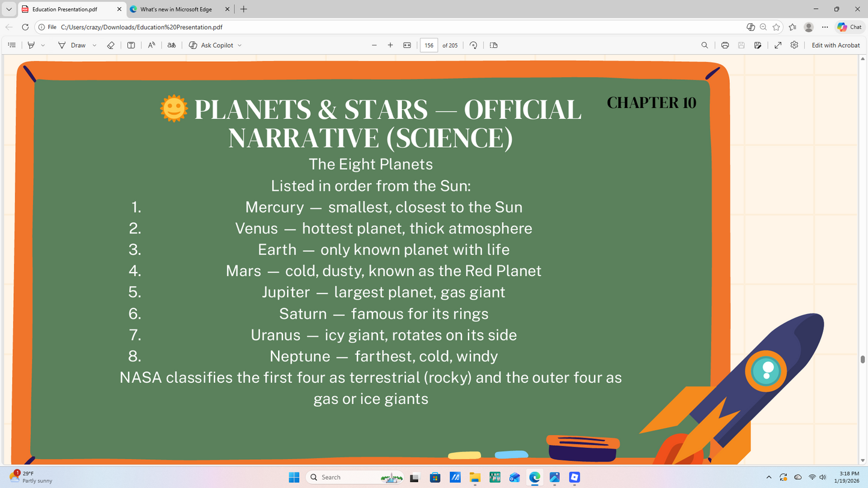View site information for the file
The height and width of the screenshot is (488, 868).
click(46, 27)
